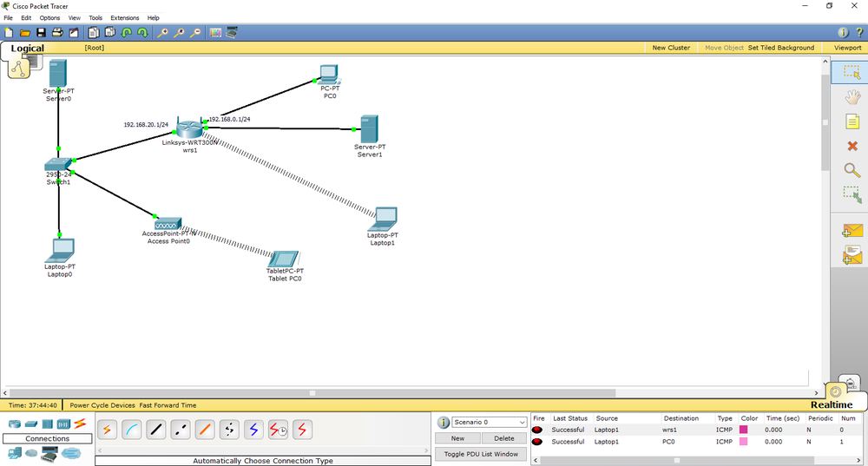The width and height of the screenshot is (868, 466).
Task: Click the Print icon in toolbar
Action: click(57, 33)
